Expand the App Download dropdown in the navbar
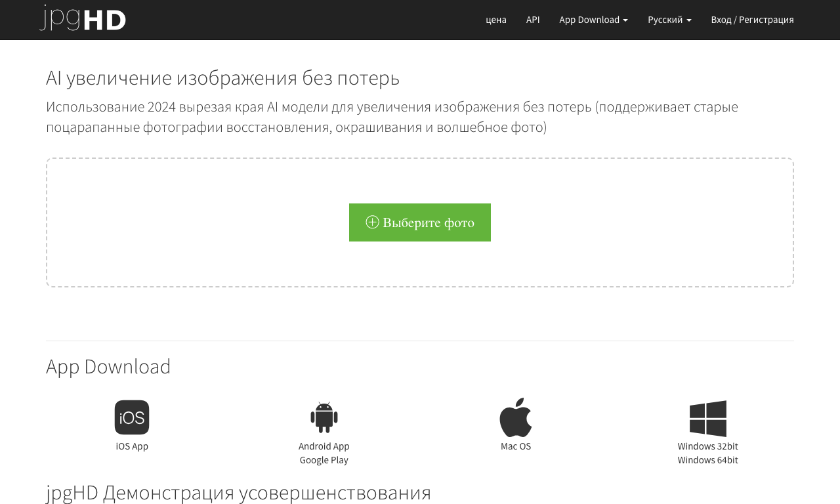840x504 pixels. pyautogui.click(x=593, y=20)
